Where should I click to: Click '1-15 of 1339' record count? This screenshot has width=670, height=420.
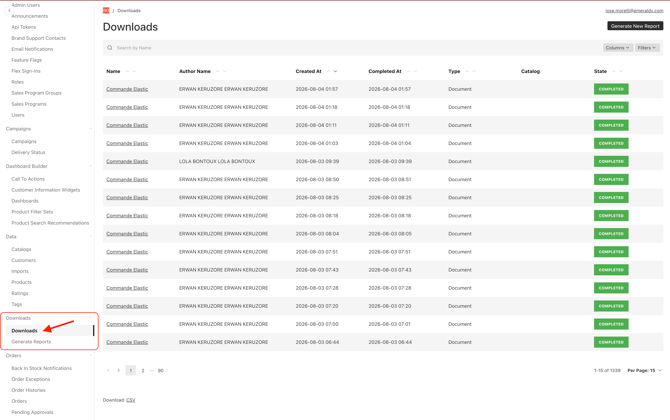[x=607, y=370]
